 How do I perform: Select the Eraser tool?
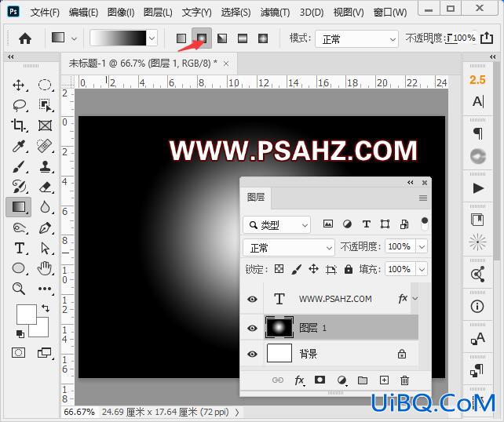tap(45, 187)
